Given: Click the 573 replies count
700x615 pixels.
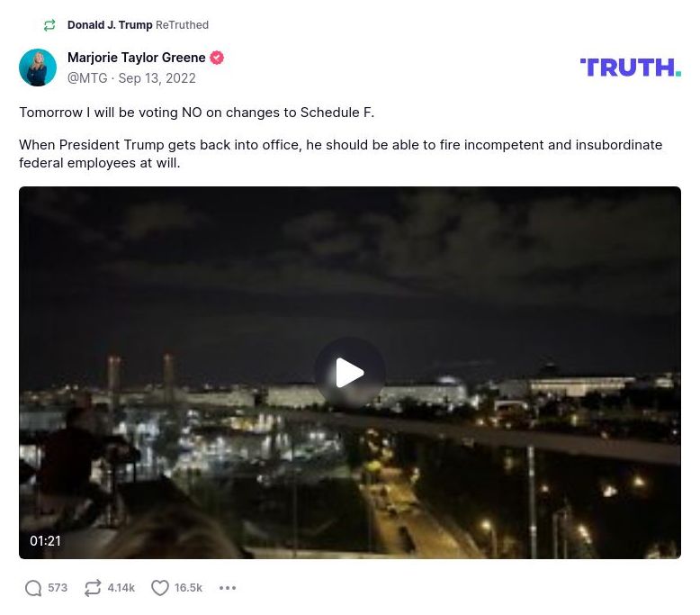Looking at the screenshot, I should point(58,588).
